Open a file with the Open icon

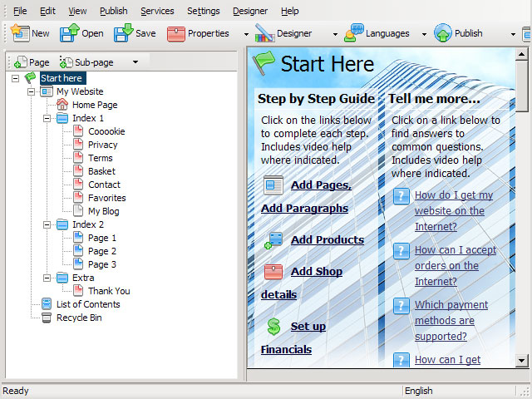tap(70, 33)
